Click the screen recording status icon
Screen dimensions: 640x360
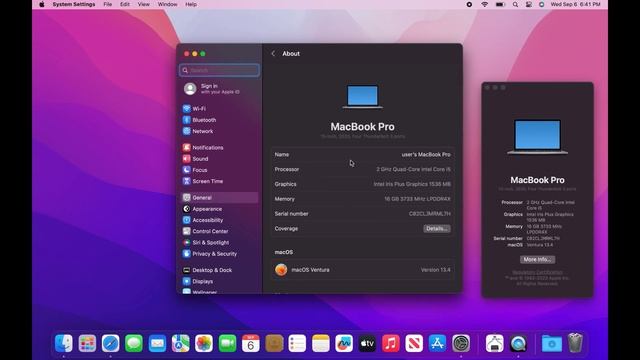coord(469,4)
